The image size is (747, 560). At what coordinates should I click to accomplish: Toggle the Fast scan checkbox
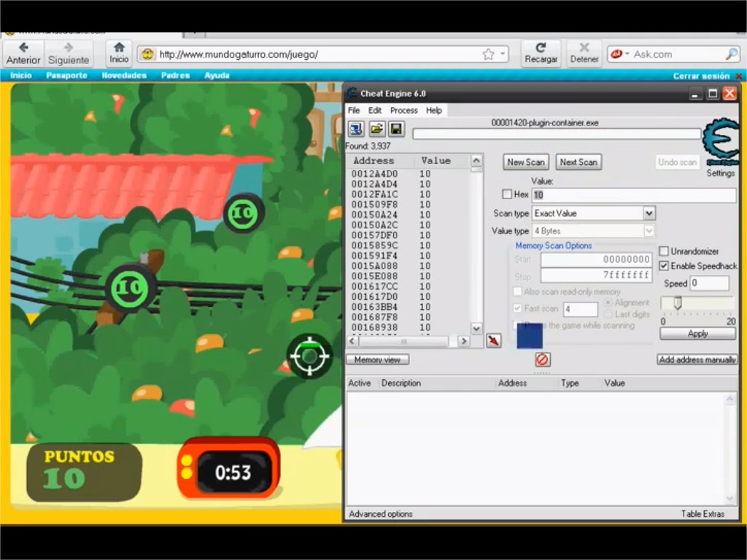[517, 308]
